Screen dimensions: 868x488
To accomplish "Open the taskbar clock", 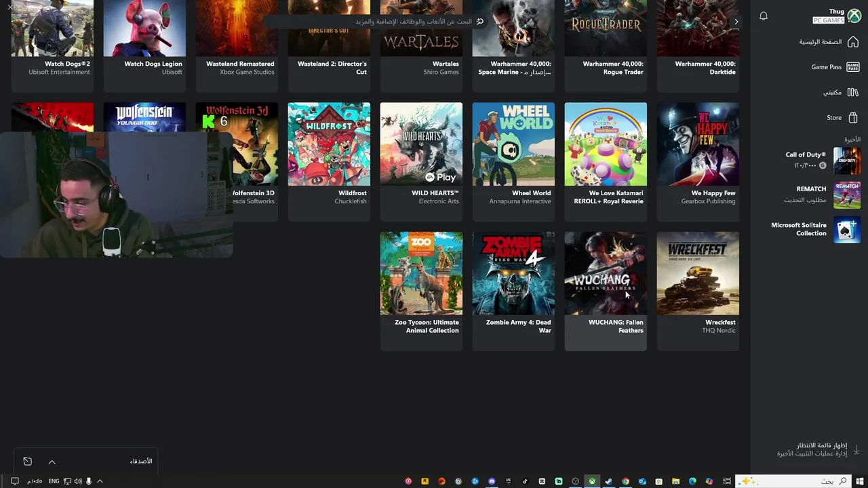I will click(35, 481).
